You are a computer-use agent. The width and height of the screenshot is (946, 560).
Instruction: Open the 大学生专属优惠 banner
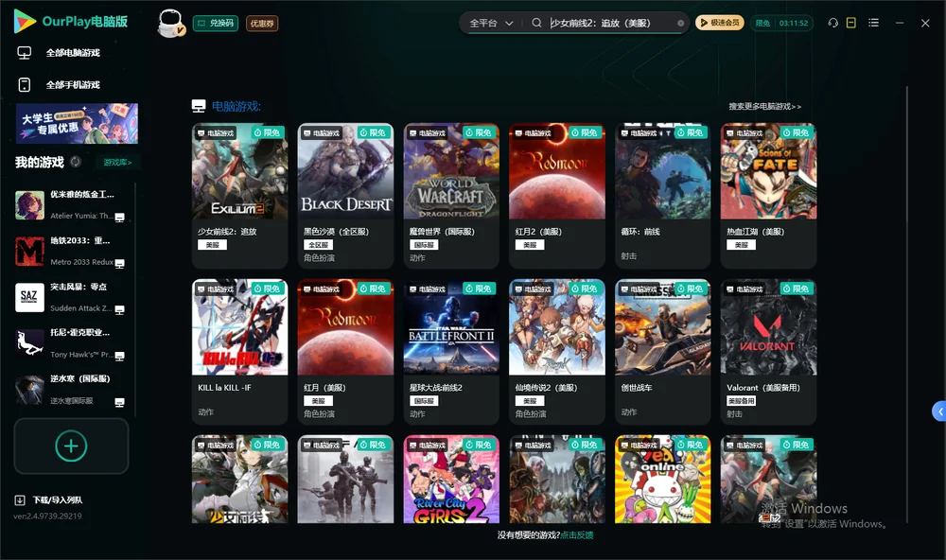click(77, 123)
